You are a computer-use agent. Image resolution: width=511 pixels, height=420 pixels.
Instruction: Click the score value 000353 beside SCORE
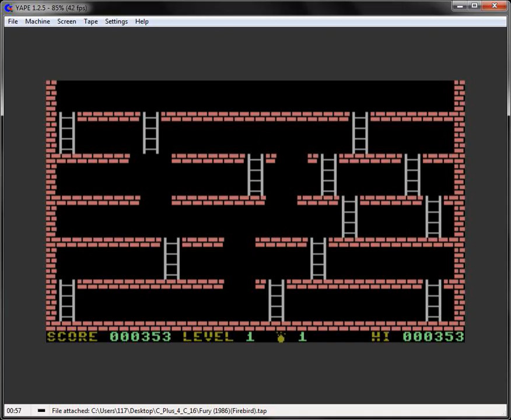pyautogui.click(x=140, y=337)
